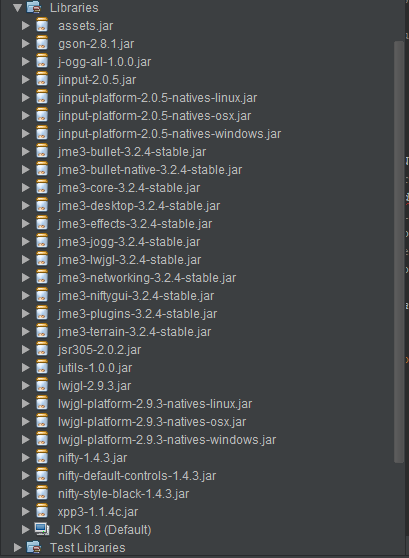This screenshot has width=409, height=558.
Task: Click the jar icon beside assets.jar
Action: tap(42, 26)
